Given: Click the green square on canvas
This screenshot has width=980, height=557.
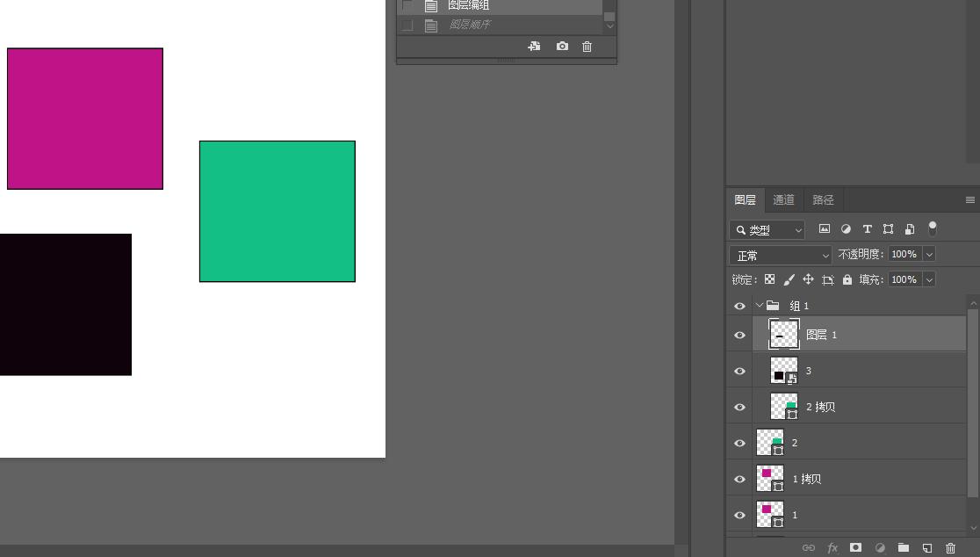Looking at the screenshot, I should (277, 211).
